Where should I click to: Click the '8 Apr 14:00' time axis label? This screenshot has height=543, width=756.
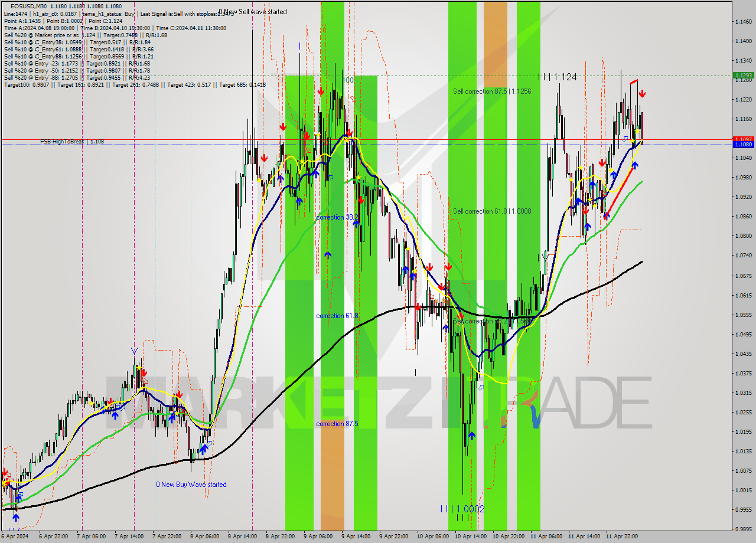click(242, 537)
